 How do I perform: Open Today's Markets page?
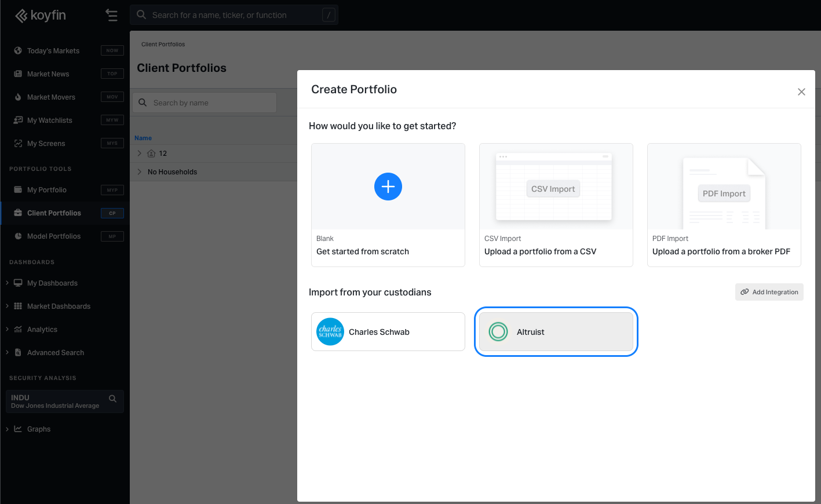[x=53, y=51]
